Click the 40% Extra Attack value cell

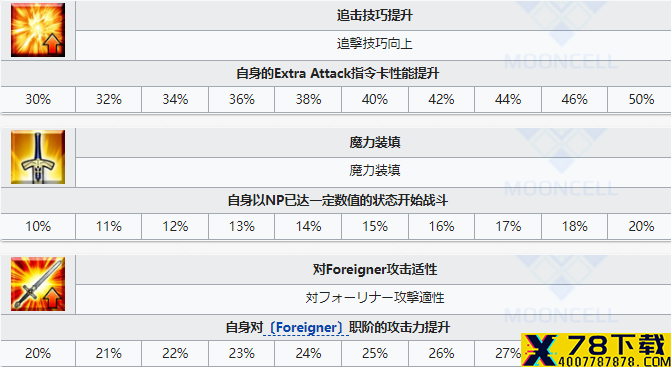[375, 100]
